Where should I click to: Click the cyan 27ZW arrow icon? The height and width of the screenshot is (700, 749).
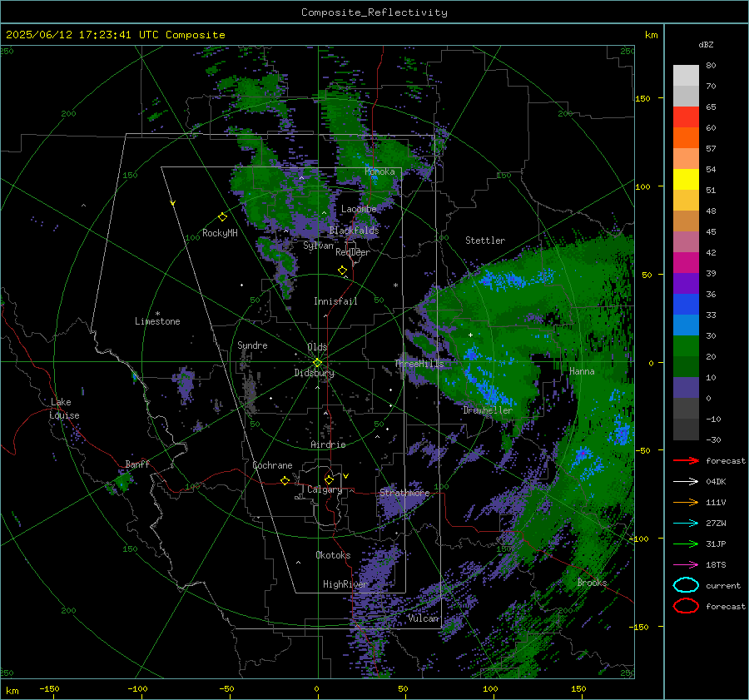pyautogui.click(x=686, y=524)
